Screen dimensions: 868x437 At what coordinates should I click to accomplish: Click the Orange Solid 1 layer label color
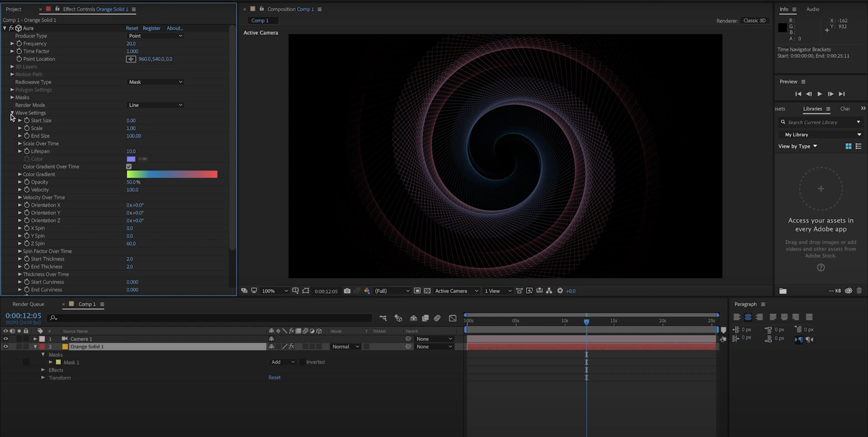click(x=42, y=347)
